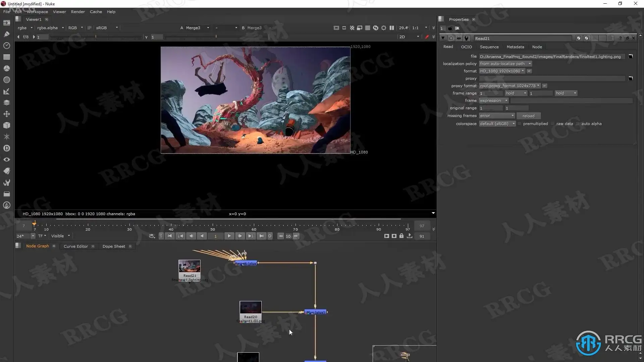Click the viewer gain slider
644x362 pixels.
tap(96, 37)
